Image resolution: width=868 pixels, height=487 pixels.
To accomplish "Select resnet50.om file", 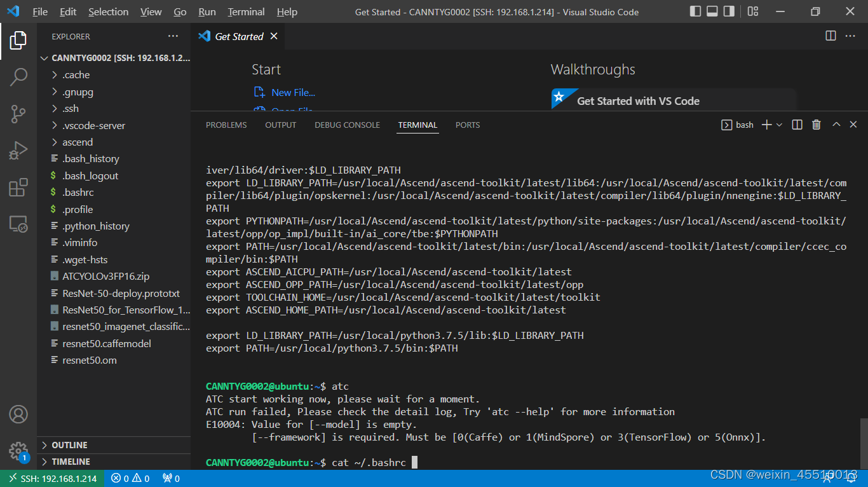I will coord(114,360).
